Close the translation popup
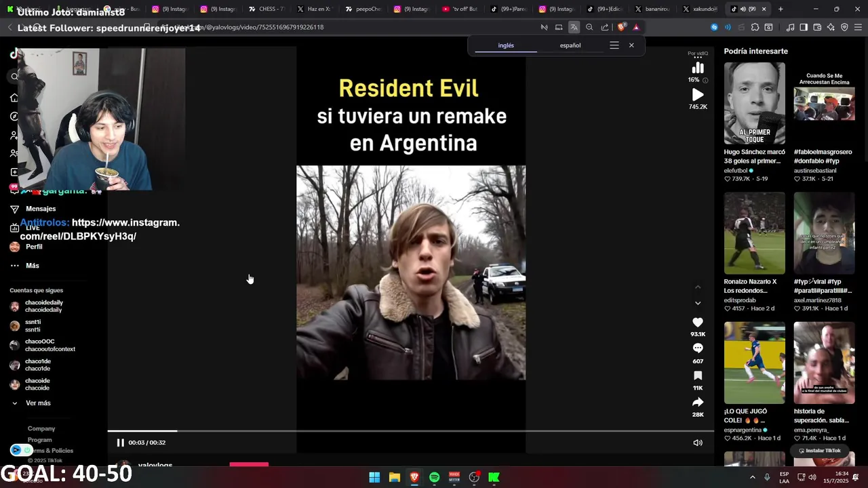This screenshot has width=868, height=488. pyautogui.click(x=631, y=45)
